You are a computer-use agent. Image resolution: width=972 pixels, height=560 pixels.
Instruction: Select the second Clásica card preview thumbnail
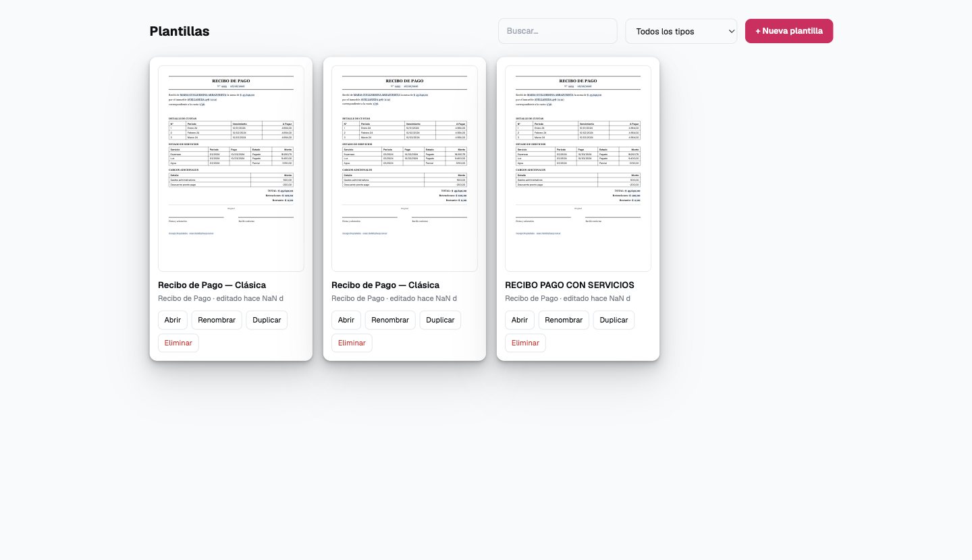tap(404, 169)
